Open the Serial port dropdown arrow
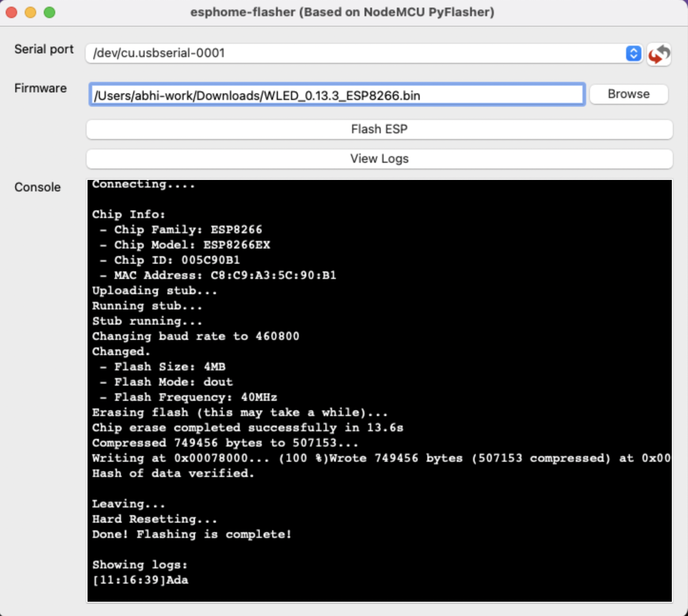 (633, 53)
